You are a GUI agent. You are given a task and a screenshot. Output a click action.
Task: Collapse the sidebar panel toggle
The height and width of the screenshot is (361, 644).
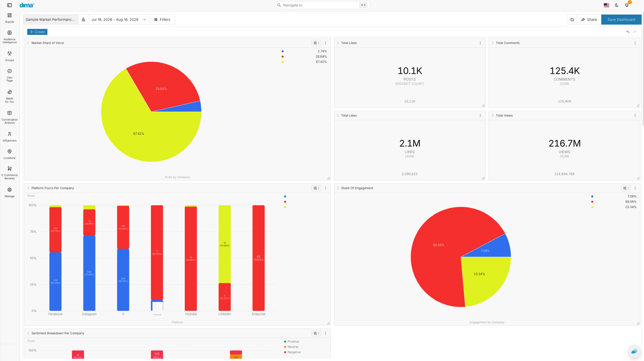(9, 5)
